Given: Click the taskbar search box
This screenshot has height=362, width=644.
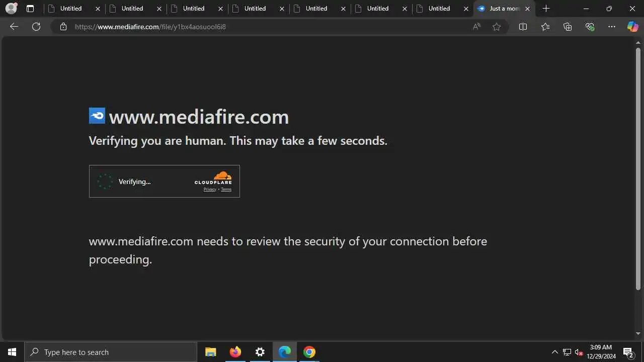Looking at the screenshot, I should [111, 352].
